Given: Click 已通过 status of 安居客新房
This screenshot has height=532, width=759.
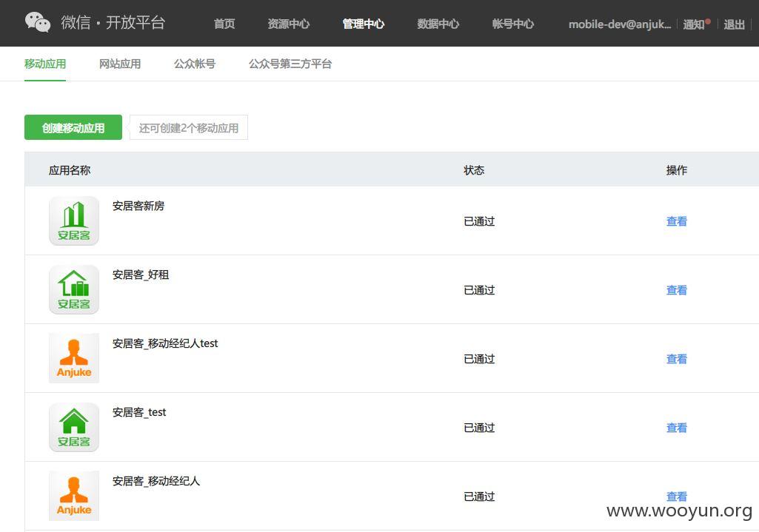Looking at the screenshot, I should (479, 221).
